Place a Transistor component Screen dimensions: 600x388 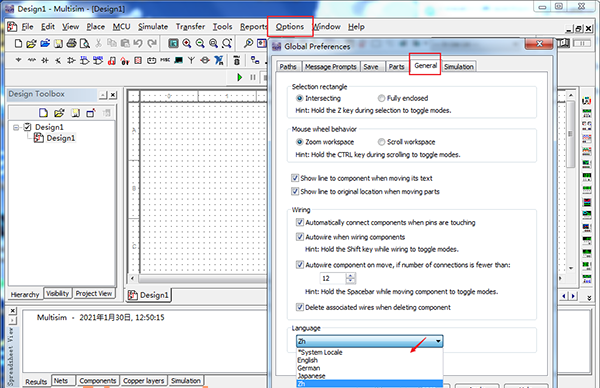tap(58, 60)
